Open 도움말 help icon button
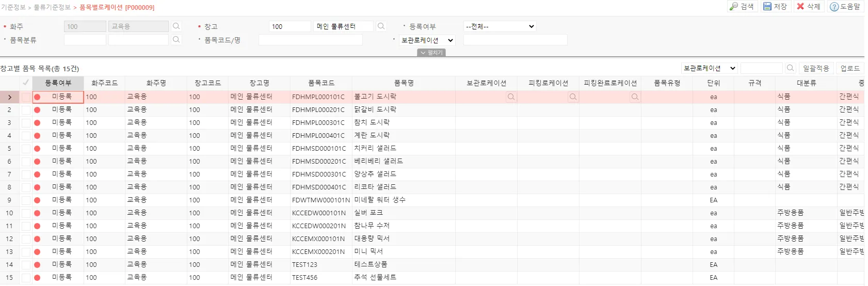This screenshot has width=868, height=286. 845,6
